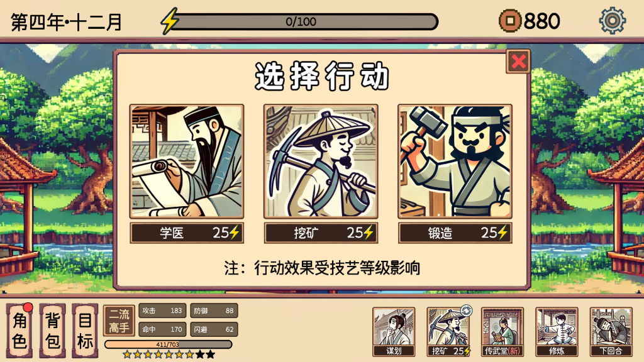The width and height of the screenshot is (644, 362).
Task: Open the 角色 character tab
Action: [19, 331]
